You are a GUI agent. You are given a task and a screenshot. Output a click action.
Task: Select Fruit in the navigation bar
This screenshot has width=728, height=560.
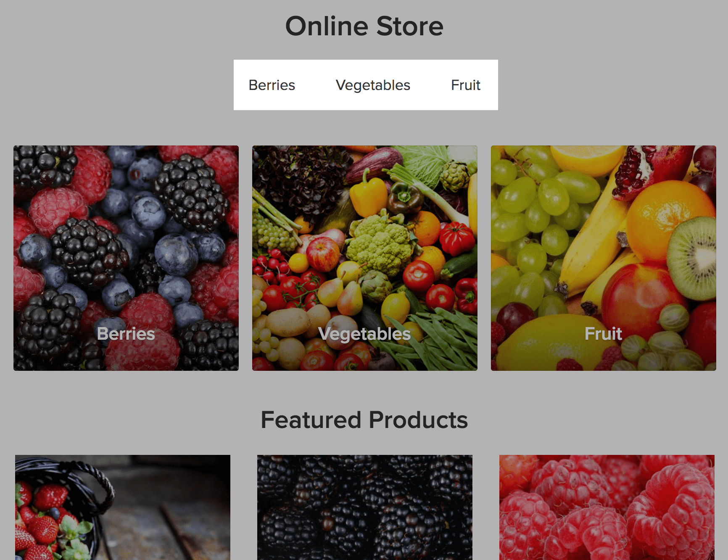click(466, 85)
